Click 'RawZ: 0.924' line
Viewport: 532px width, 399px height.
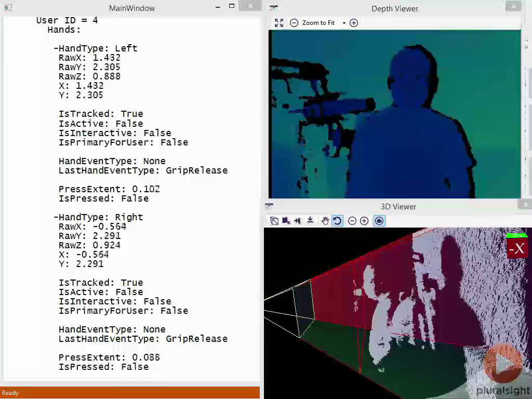89,245
